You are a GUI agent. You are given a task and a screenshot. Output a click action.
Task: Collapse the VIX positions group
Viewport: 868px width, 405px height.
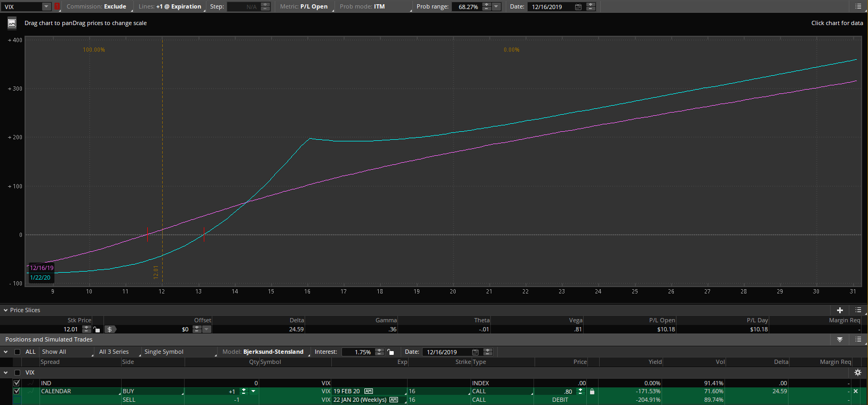point(6,372)
